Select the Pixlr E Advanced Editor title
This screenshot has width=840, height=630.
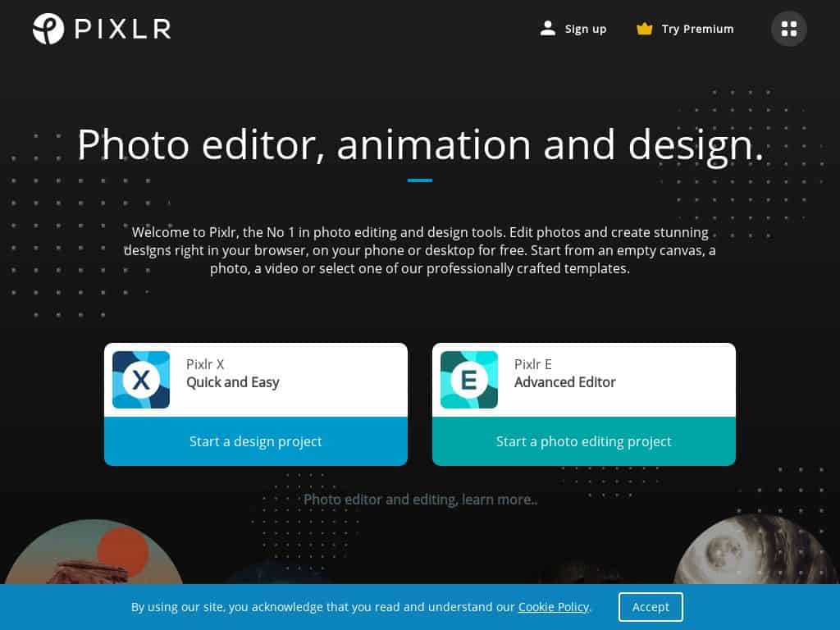(x=564, y=373)
